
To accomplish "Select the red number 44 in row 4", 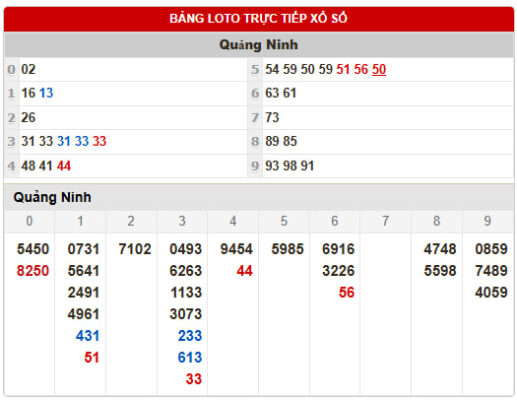I will (x=64, y=166).
